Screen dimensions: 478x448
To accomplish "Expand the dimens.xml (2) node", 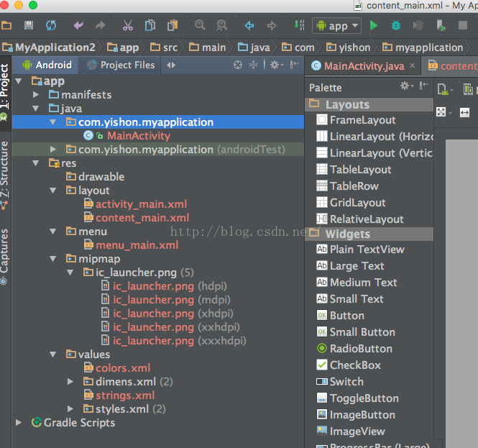I will (70, 382).
